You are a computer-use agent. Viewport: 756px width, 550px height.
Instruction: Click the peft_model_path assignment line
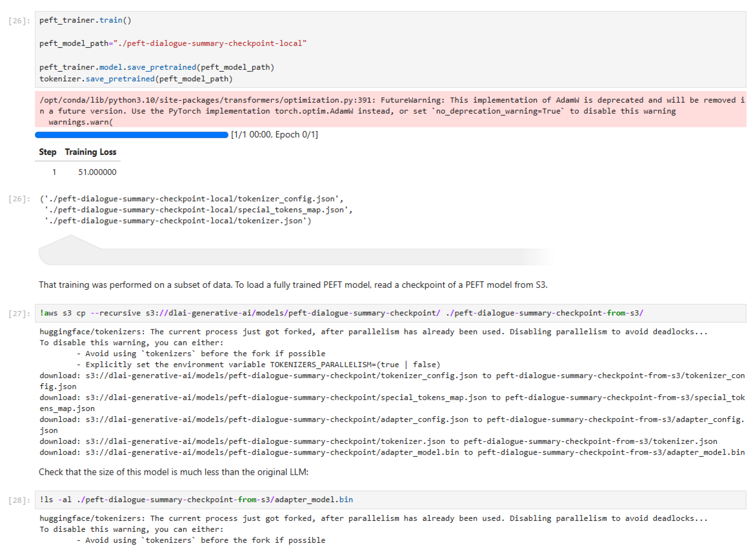click(173, 43)
